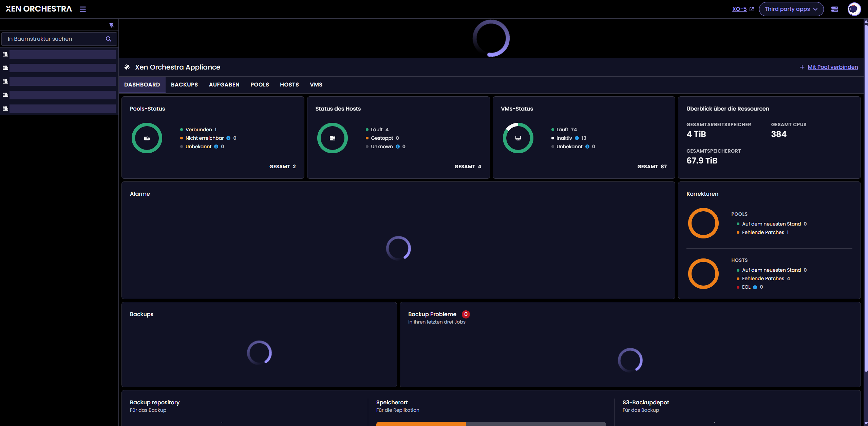
Task: Click the Mit Pool verbinden link
Action: [832, 67]
